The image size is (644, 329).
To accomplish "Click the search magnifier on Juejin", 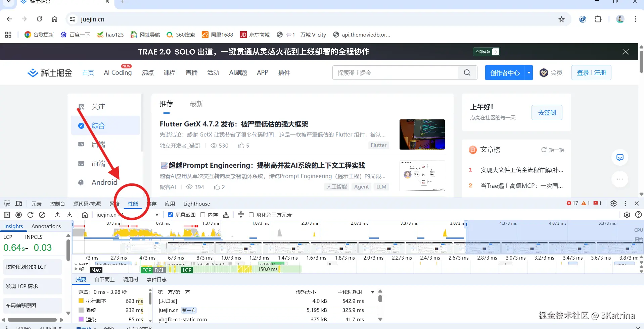I will (x=467, y=73).
